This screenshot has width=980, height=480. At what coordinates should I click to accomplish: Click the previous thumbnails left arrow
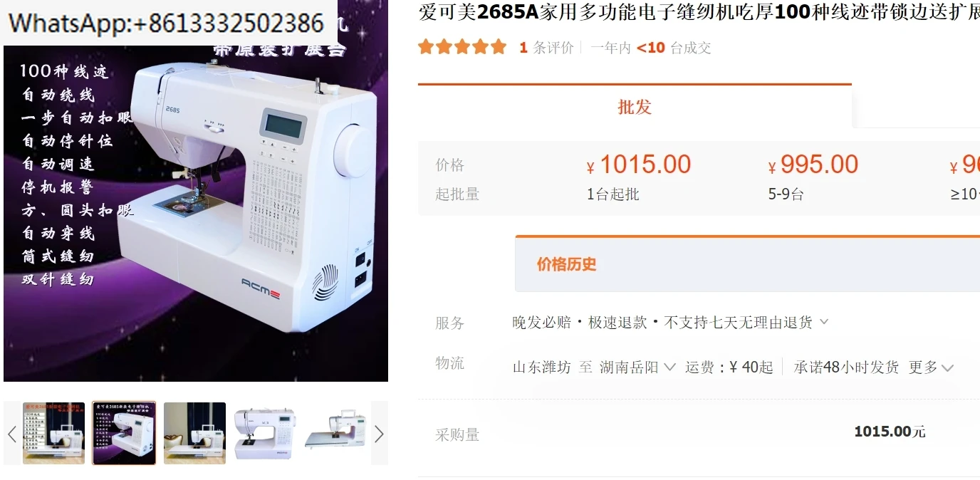pos(12,433)
